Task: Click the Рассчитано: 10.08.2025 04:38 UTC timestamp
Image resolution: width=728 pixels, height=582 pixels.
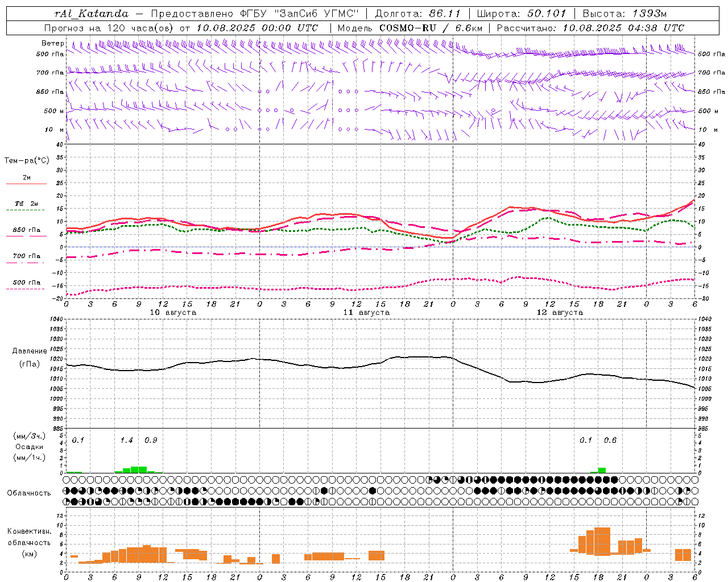Action: tap(591, 28)
